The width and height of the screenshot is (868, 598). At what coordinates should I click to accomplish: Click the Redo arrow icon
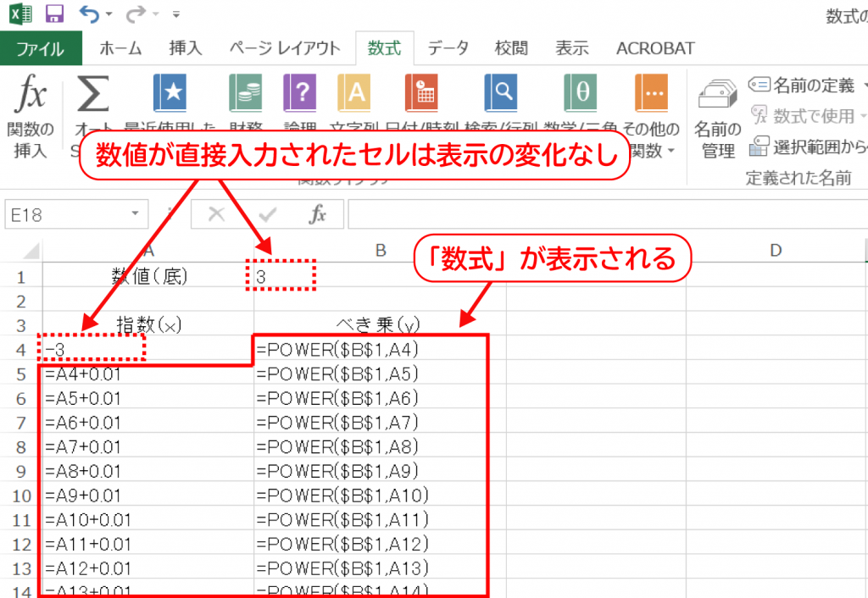pos(135,14)
